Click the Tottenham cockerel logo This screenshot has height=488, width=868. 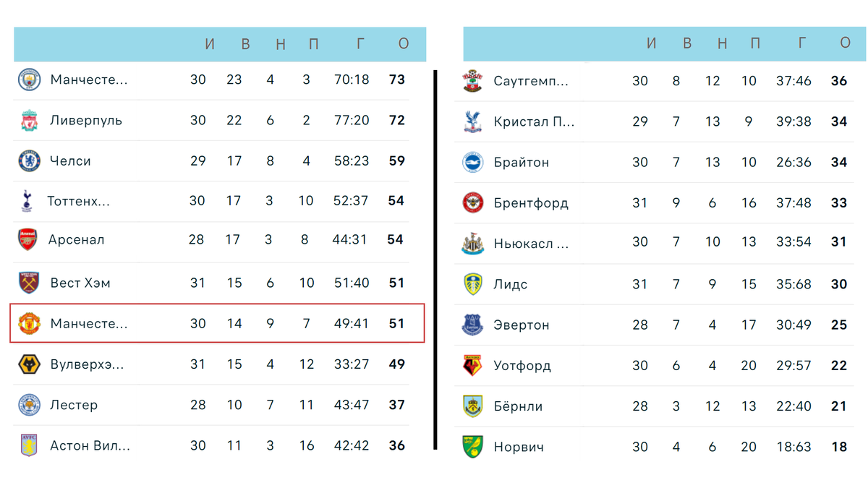pyautogui.click(x=27, y=201)
